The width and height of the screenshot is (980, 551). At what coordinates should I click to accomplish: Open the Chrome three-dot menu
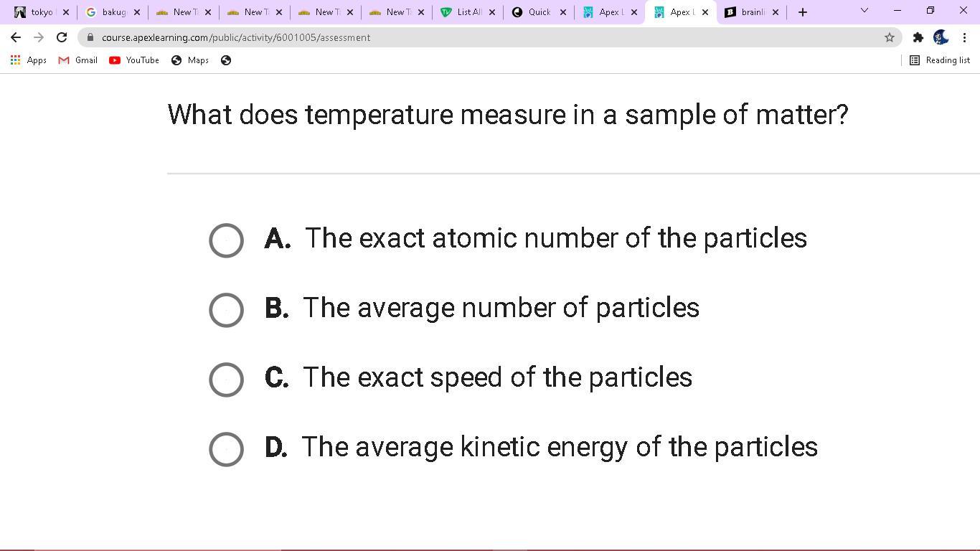964,37
